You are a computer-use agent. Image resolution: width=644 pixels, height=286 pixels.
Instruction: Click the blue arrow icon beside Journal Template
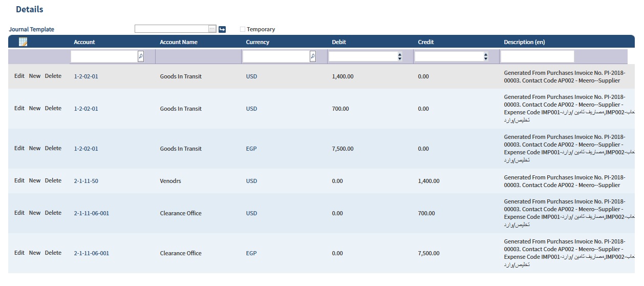click(x=222, y=29)
